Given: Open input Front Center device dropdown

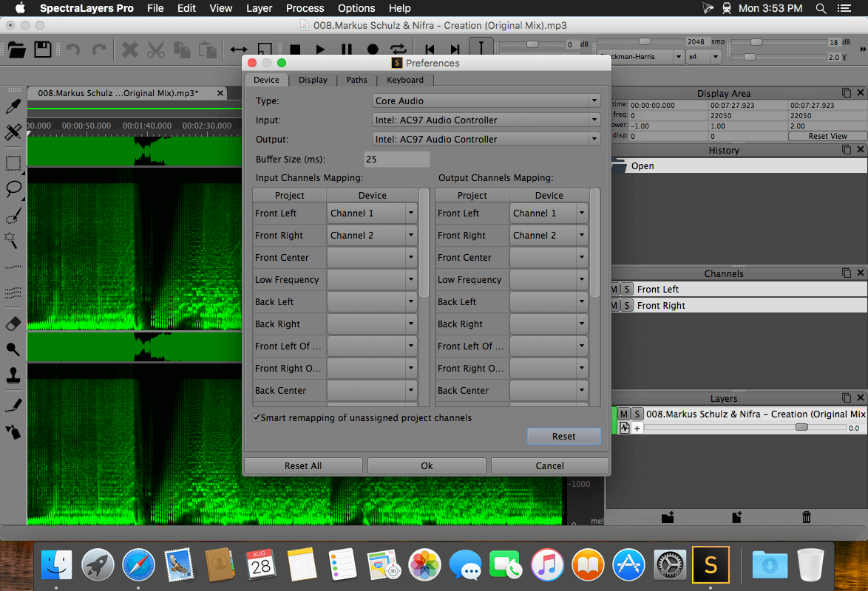Looking at the screenshot, I should 372,257.
